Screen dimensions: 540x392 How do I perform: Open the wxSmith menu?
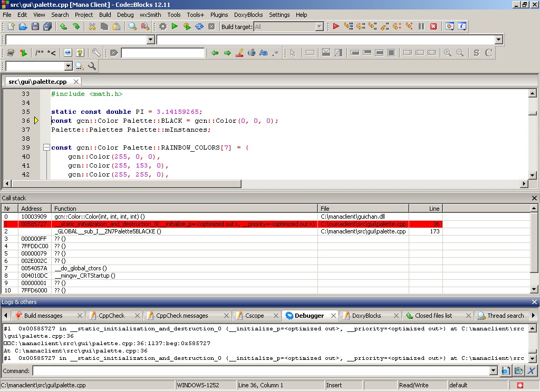coord(150,15)
